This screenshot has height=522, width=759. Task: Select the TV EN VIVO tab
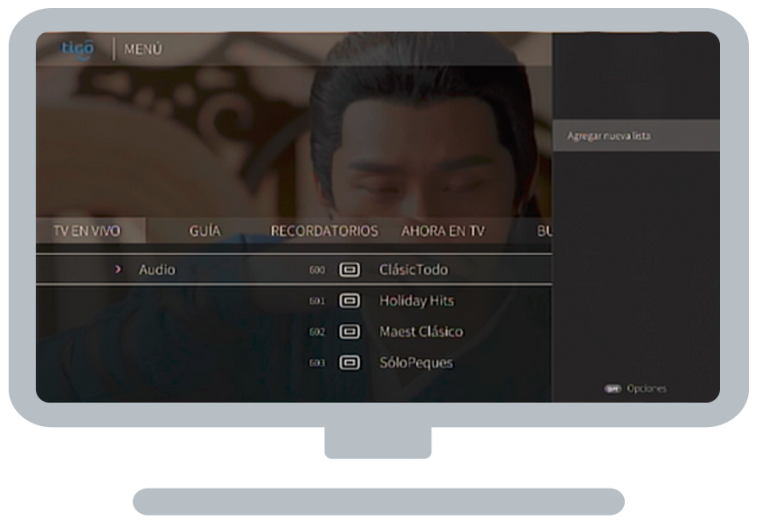[x=91, y=231]
